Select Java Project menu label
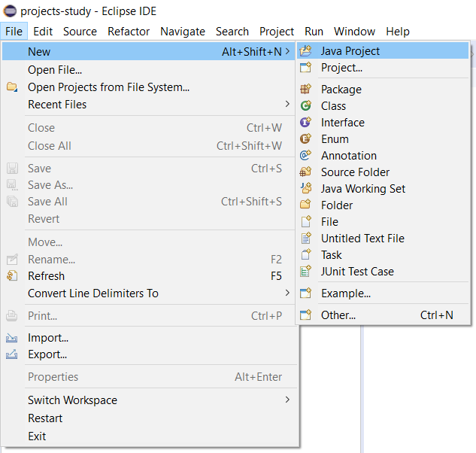Viewport: 476px width, 453px height. tap(350, 51)
